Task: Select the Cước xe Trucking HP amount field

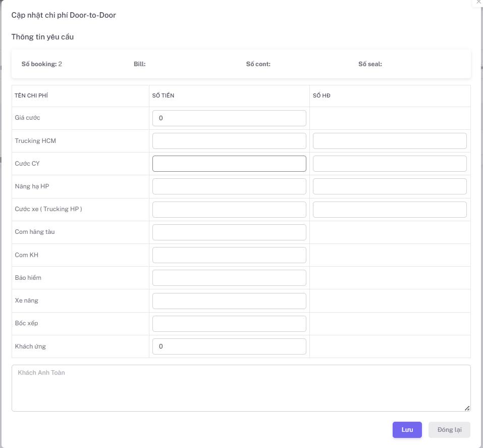Action: pyautogui.click(x=229, y=210)
